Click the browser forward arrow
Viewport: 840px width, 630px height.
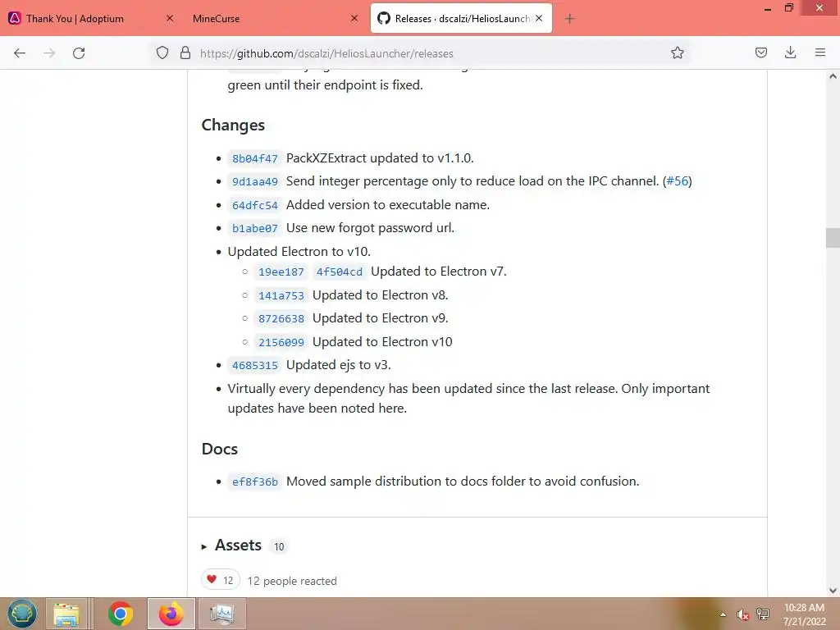tap(49, 53)
